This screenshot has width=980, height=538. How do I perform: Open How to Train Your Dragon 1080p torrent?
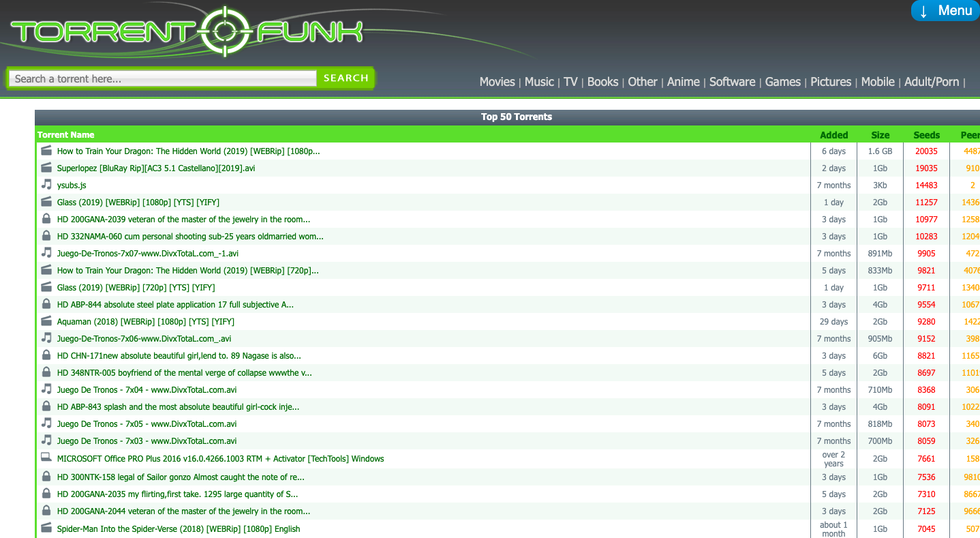(188, 151)
